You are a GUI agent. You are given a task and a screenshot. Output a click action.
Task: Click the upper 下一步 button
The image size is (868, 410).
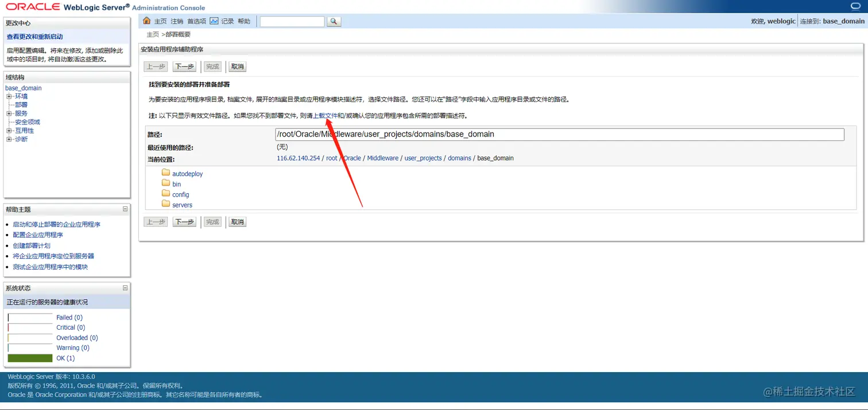coord(184,67)
